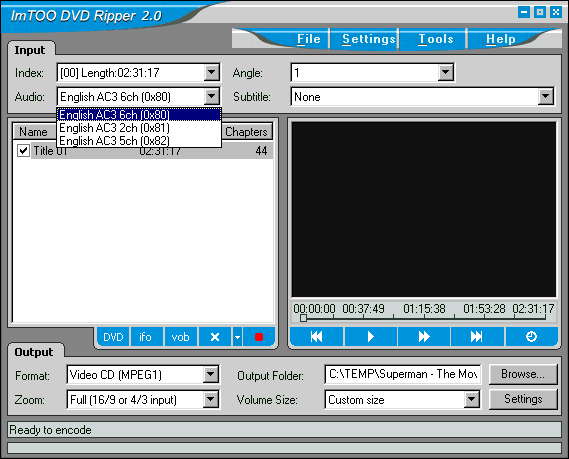Uncheck the Title 01 checkbox
Viewport: 569px width, 459px height.
click(24, 150)
